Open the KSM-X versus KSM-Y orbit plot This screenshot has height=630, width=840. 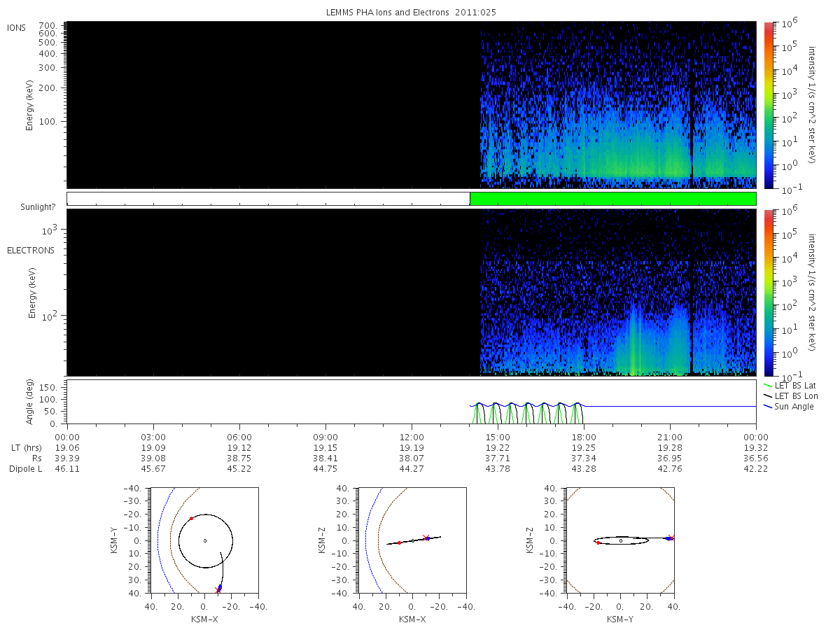(204, 540)
